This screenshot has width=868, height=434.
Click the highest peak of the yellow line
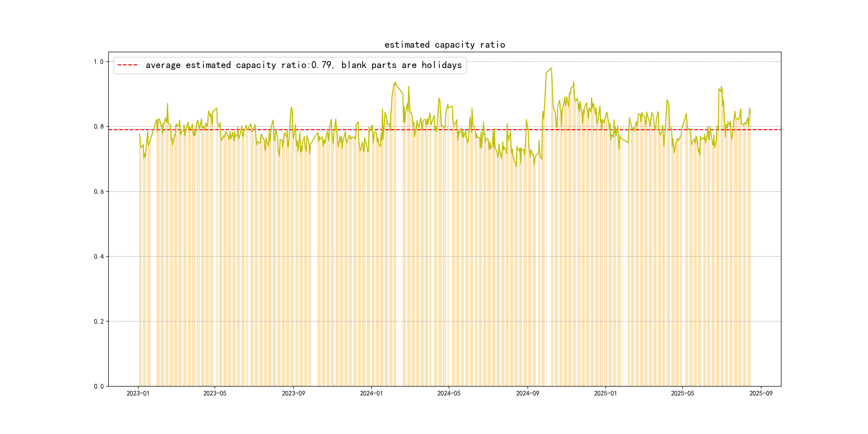[x=551, y=68]
